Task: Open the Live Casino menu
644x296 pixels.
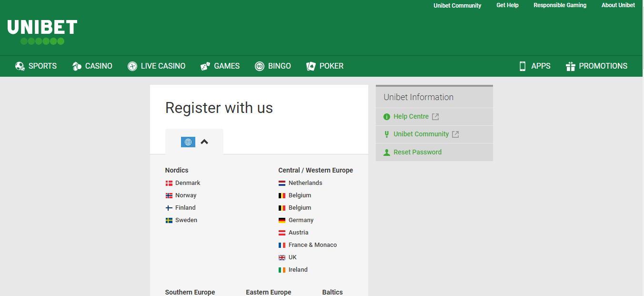Action: point(157,66)
